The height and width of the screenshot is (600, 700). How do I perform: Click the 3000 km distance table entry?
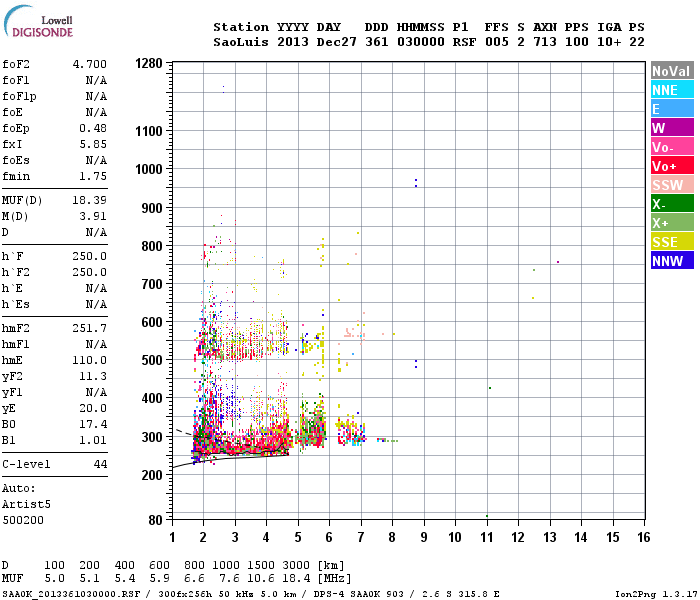(x=296, y=566)
